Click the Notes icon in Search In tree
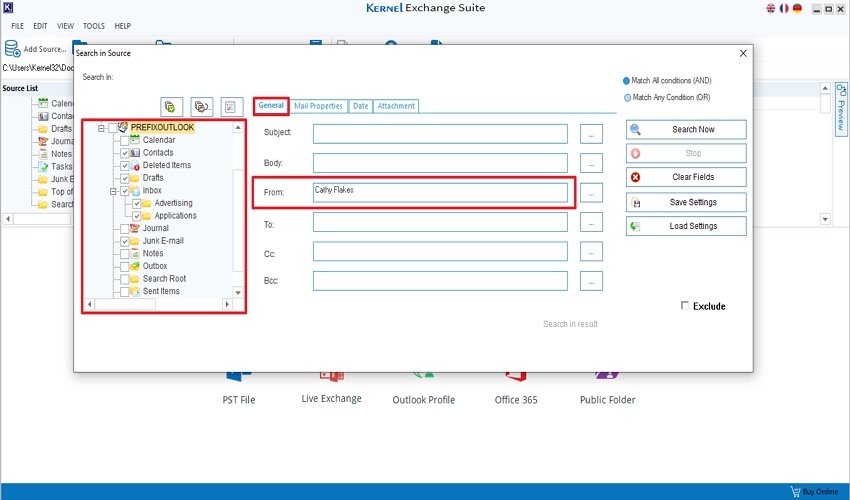Viewport: 850px width, 500px height. [x=135, y=253]
